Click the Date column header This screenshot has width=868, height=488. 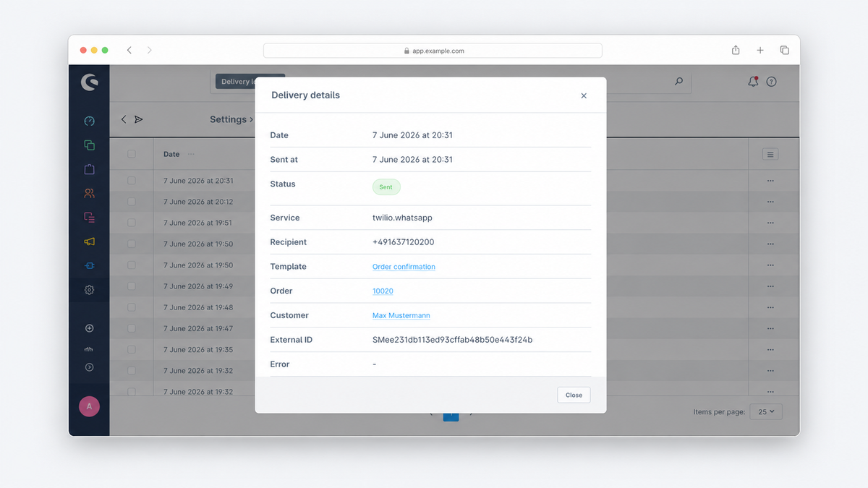[x=171, y=154]
